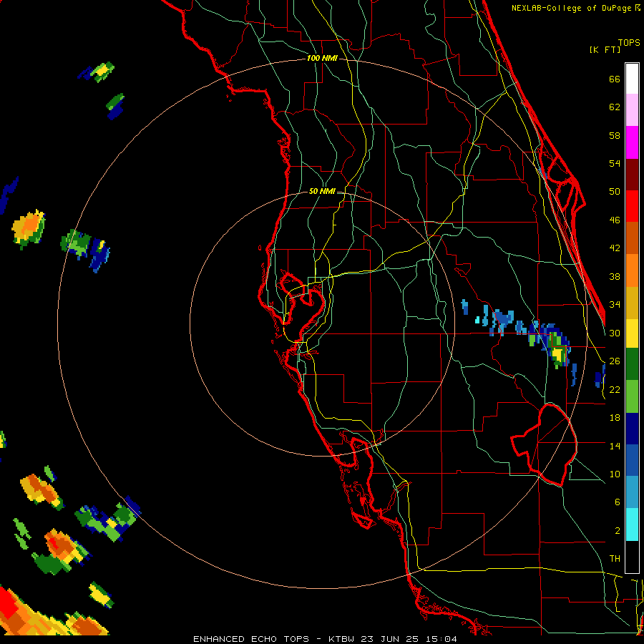
Task: Click the white swatch in the tops legend
Action: tap(632, 79)
